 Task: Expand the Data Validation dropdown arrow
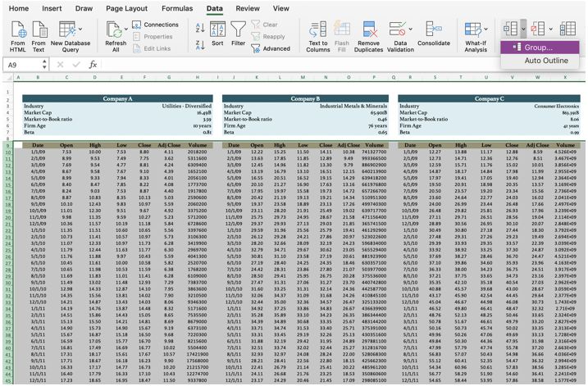tap(411, 29)
